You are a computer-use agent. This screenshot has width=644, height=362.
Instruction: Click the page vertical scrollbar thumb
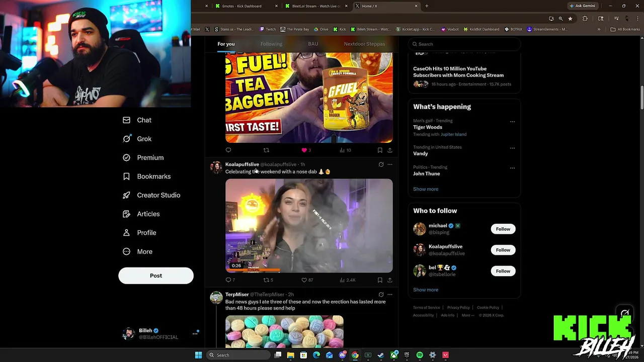coord(642,97)
